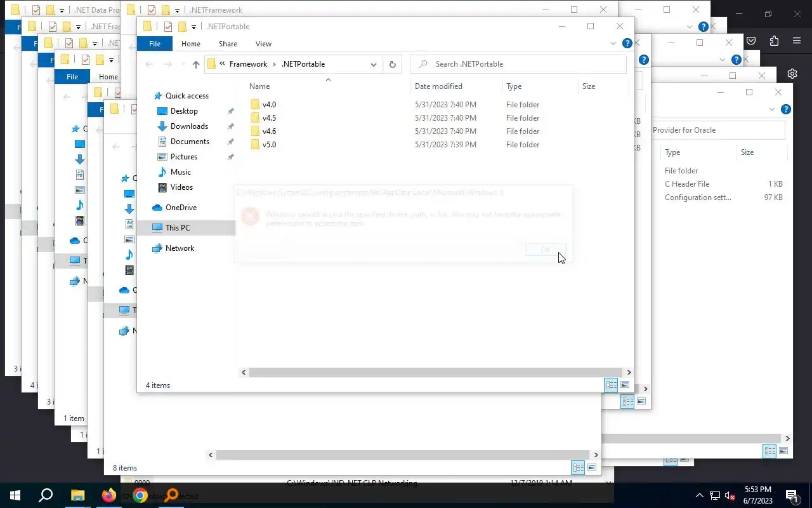Open breadcrumb chevron after Framework
Viewport: 812px width, 508px height.
click(x=275, y=64)
